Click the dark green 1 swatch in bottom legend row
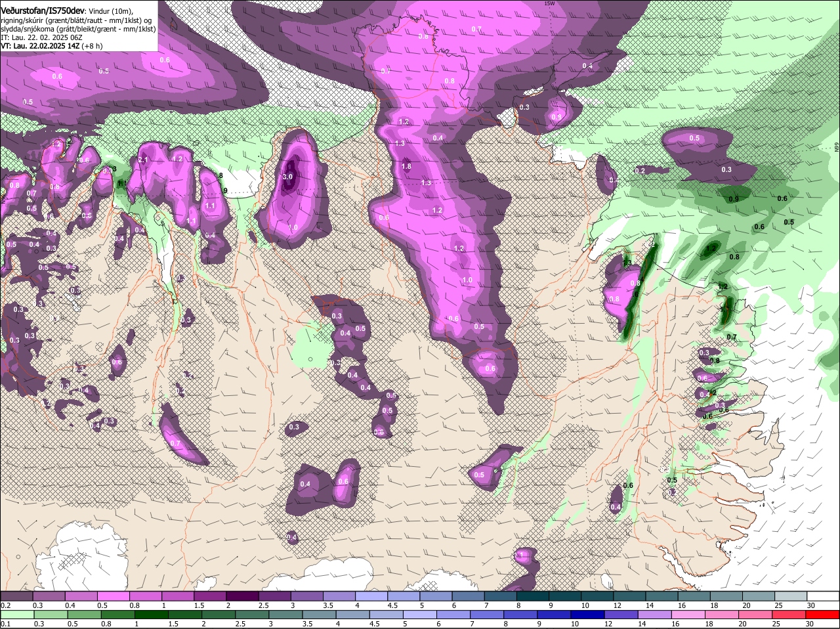This screenshot has height=629, width=840. click(151, 614)
